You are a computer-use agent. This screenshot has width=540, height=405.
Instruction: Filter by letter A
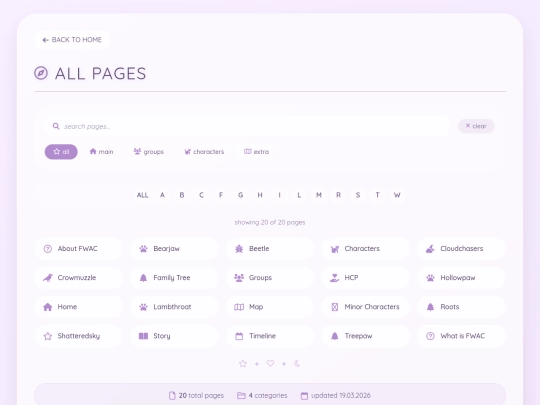(x=162, y=195)
